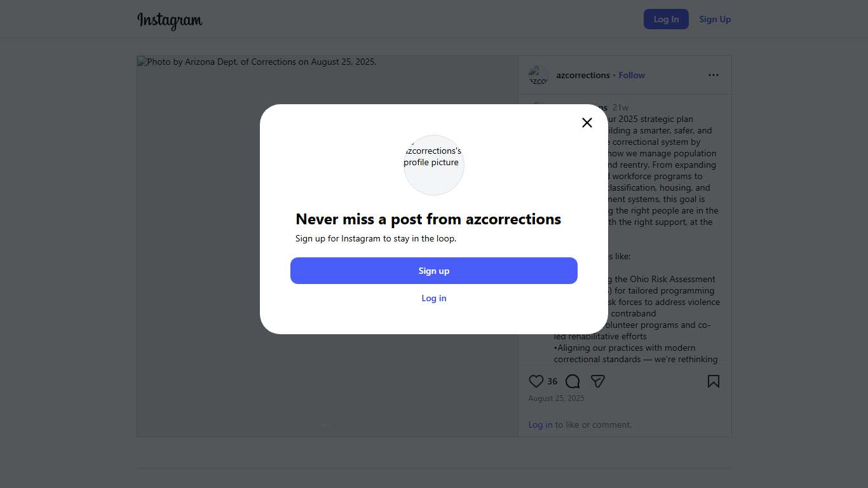Click the comment bubble icon

pyautogui.click(x=573, y=381)
